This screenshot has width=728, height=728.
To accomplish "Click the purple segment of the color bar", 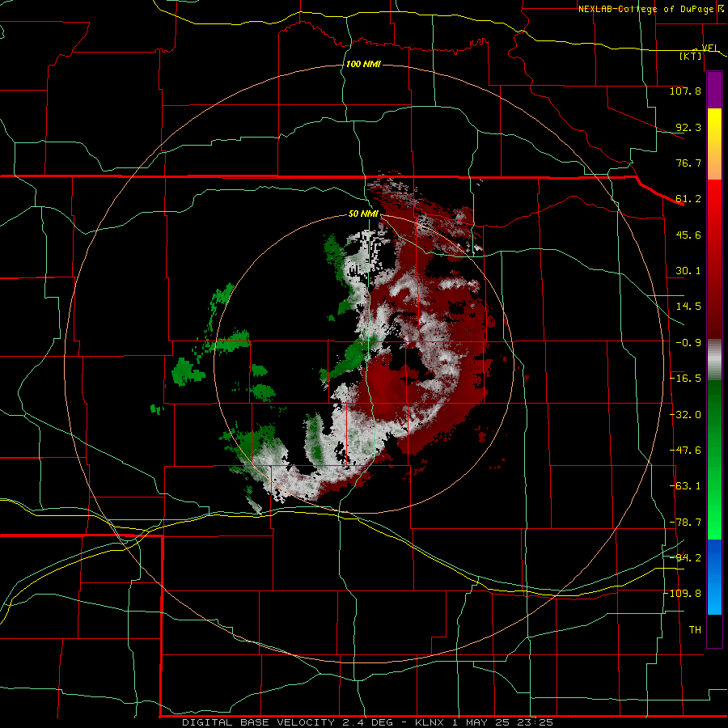I will (x=714, y=91).
